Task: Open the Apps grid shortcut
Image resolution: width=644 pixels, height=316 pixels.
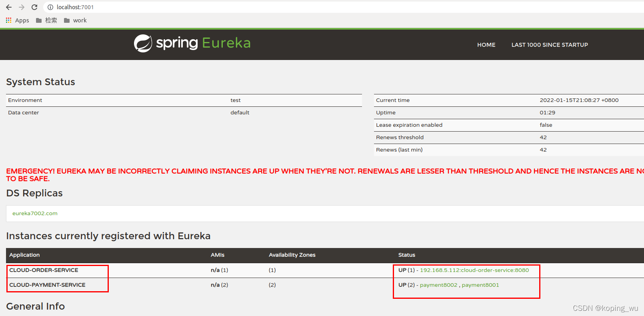Action: tap(17, 20)
